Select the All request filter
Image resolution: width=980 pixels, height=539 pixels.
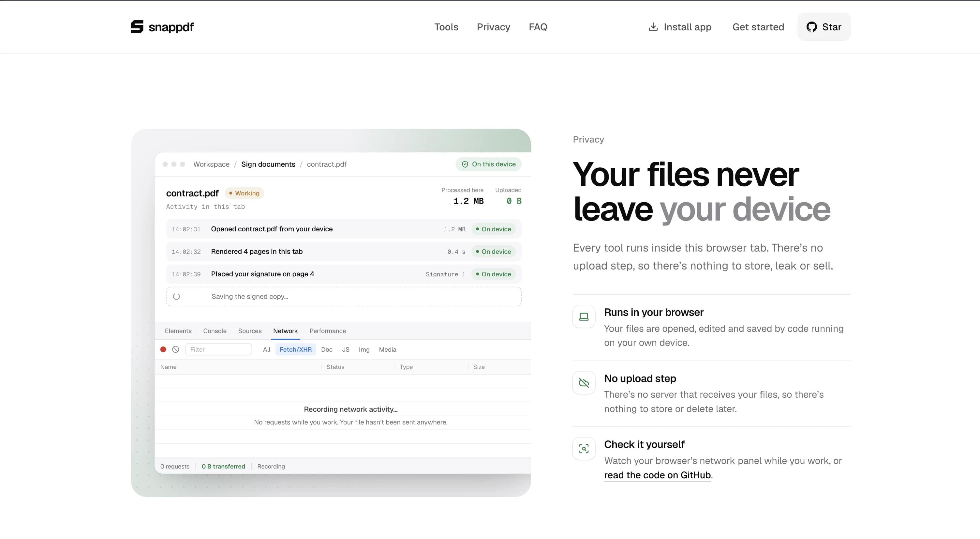click(x=266, y=349)
